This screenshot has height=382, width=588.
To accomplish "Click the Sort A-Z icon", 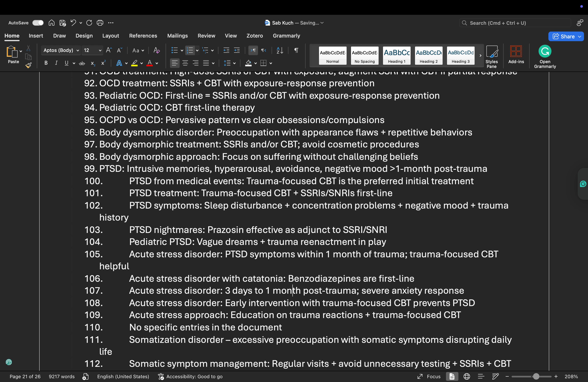I will [279, 50].
